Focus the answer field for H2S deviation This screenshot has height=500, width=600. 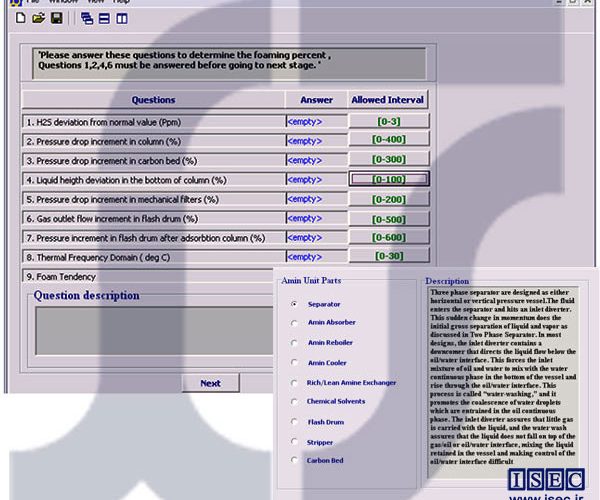click(316, 122)
